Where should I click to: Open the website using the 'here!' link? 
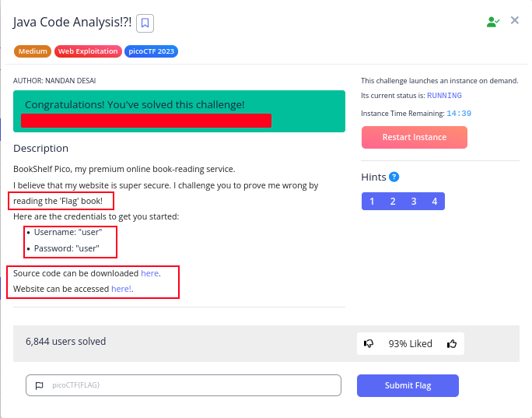point(121,289)
